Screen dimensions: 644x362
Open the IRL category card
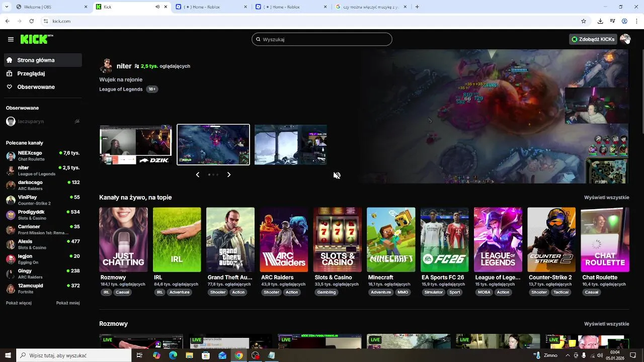pos(177,240)
